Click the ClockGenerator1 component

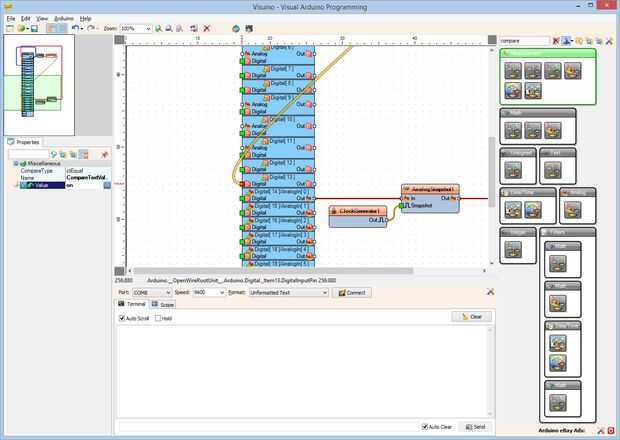(x=358, y=217)
